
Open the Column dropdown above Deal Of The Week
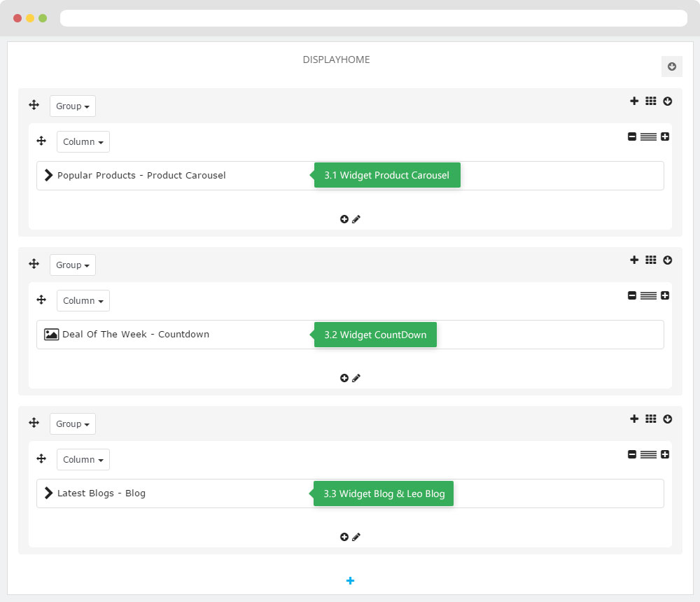pyautogui.click(x=83, y=300)
